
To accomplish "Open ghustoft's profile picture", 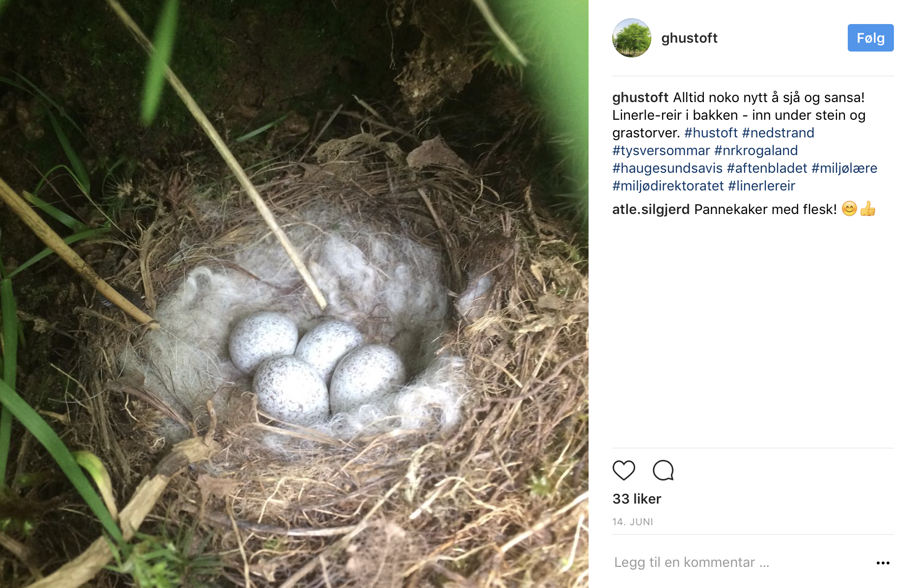I will pos(632,38).
